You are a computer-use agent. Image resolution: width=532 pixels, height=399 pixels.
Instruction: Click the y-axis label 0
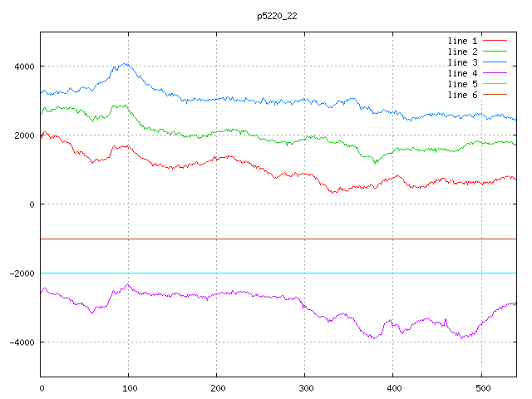pyautogui.click(x=32, y=204)
